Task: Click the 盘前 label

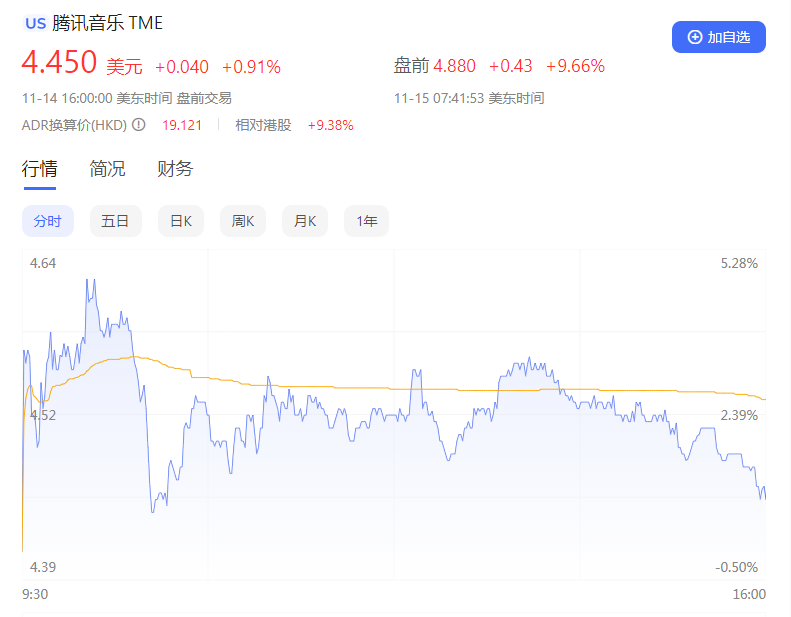Action: tap(411, 66)
